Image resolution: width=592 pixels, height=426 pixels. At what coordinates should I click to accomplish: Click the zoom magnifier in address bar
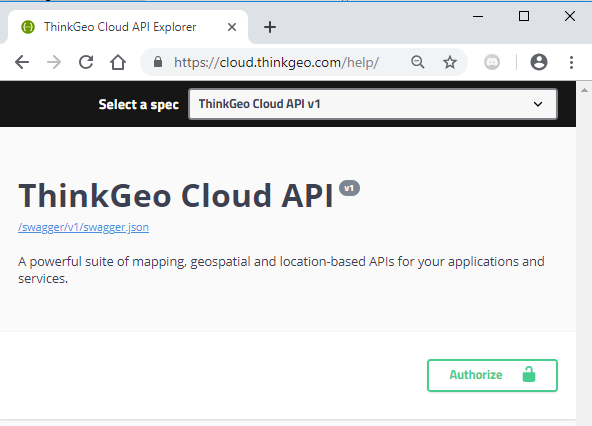pyautogui.click(x=418, y=62)
